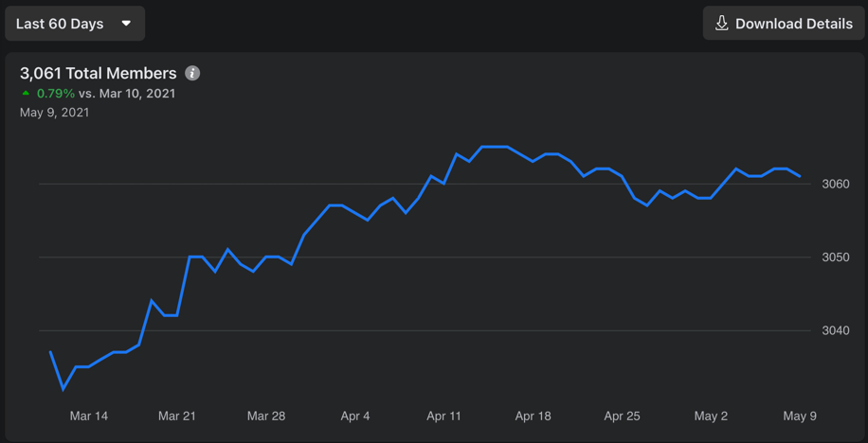Click the green up-arrow growth indicator

pos(25,94)
